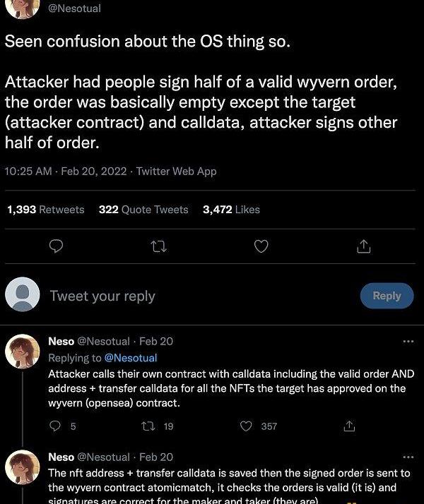
Task: Open the tweet timestamp 10:25 AM Feb 20, 2022
Action: pos(111,171)
